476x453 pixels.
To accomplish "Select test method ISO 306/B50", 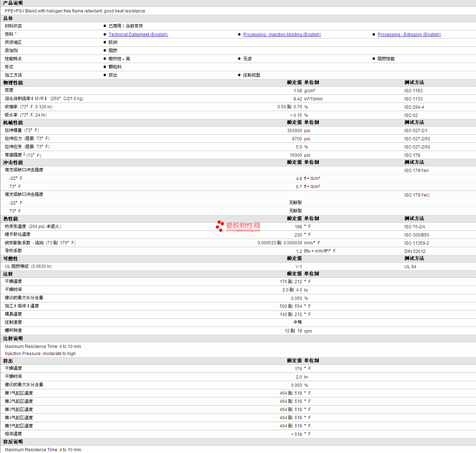I will (x=417, y=235).
